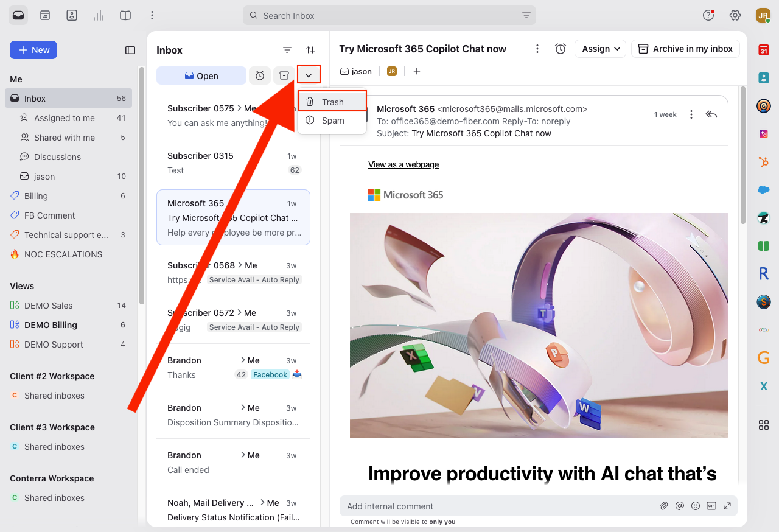The width and height of the screenshot is (779, 532).
Task: Click the jason inbox tag
Action: point(356,71)
